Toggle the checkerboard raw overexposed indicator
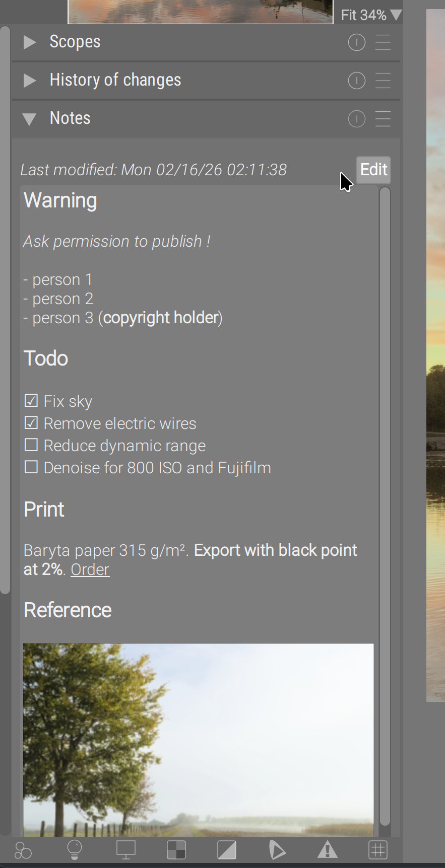 click(176, 850)
